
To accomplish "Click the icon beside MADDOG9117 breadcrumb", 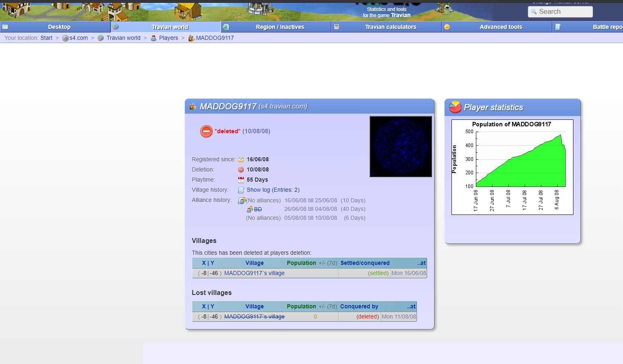I will pos(191,38).
